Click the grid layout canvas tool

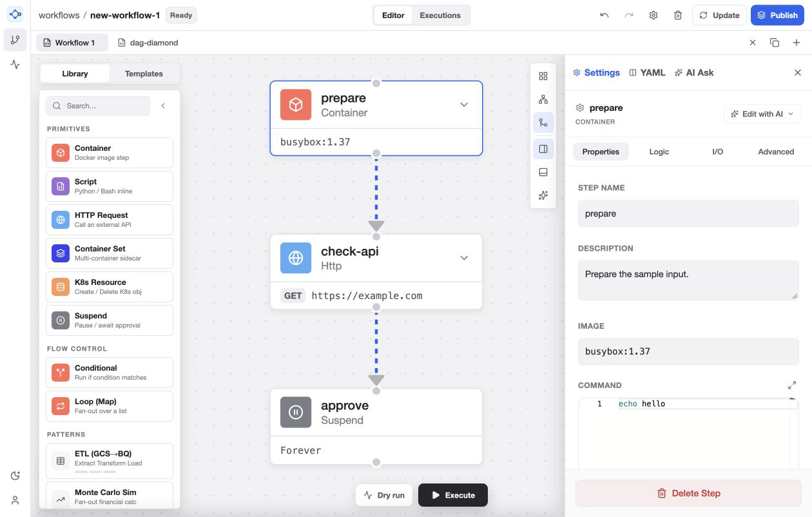(543, 76)
